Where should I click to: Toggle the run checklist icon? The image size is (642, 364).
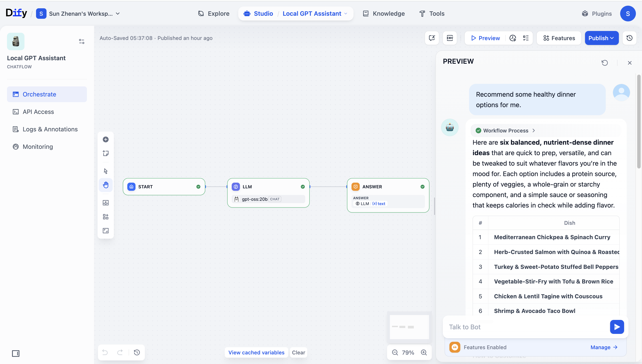pos(526,38)
